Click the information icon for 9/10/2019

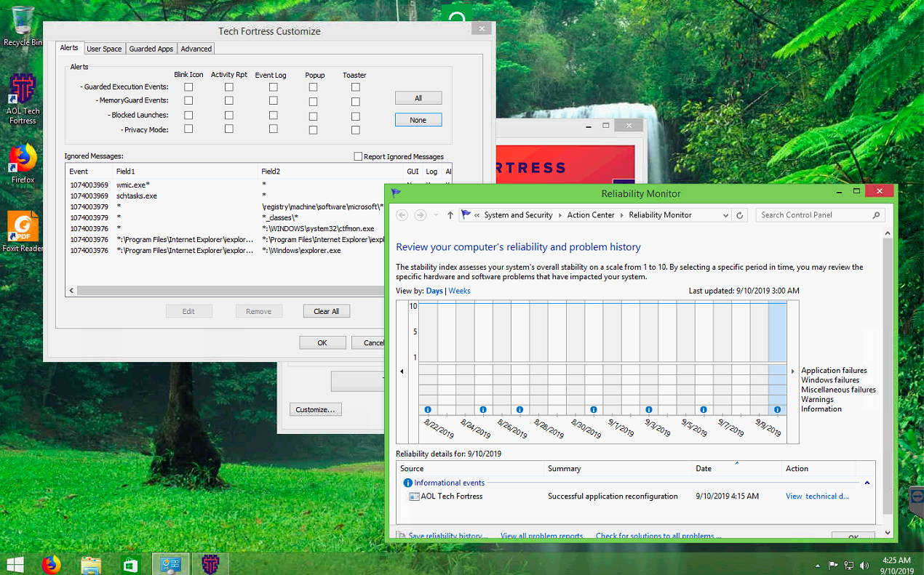pos(777,410)
